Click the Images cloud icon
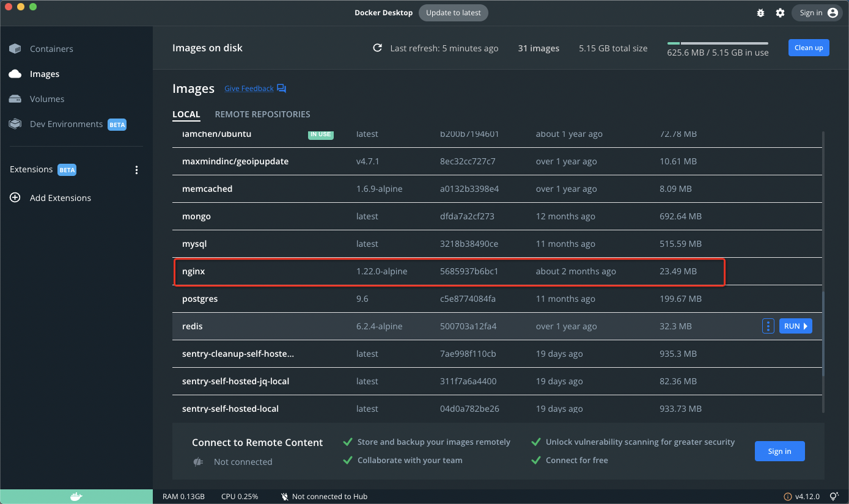Image resolution: width=849 pixels, height=504 pixels. click(x=15, y=74)
